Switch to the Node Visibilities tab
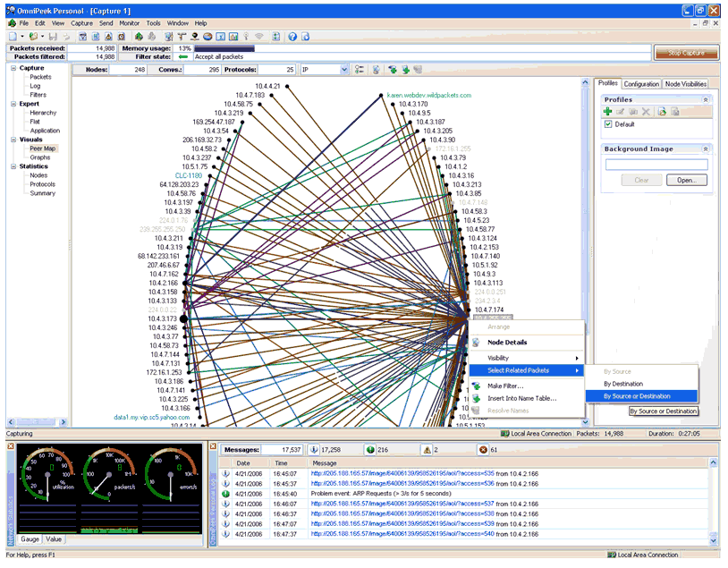This screenshot has width=728, height=568. [x=687, y=84]
